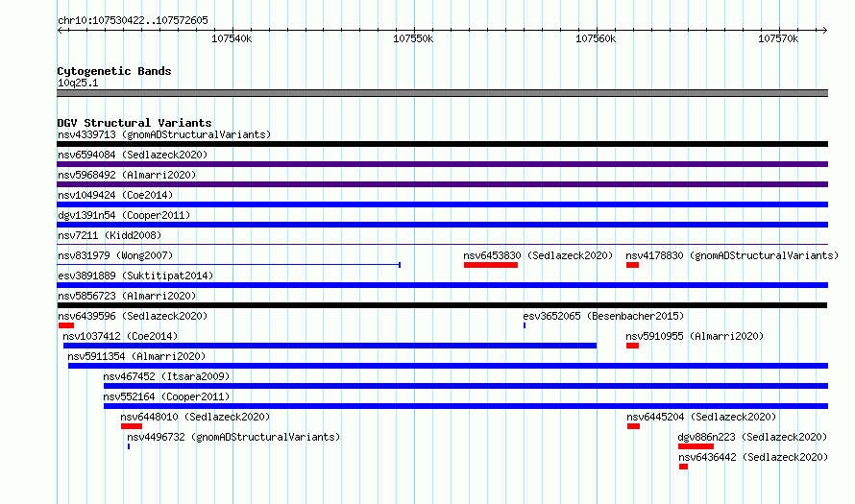Open dgv886n223 (Sedlazeck2020) label
This screenshot has height=504, width=855.
pos(752,437)
